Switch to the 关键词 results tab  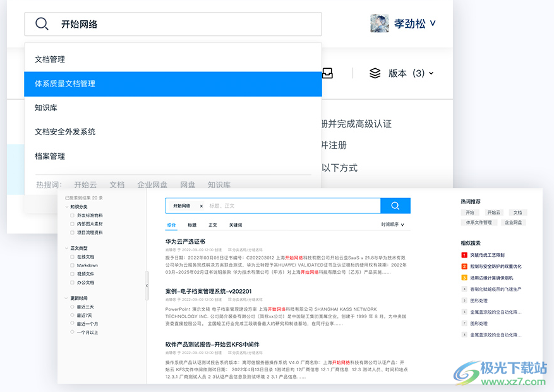point(236,225)
